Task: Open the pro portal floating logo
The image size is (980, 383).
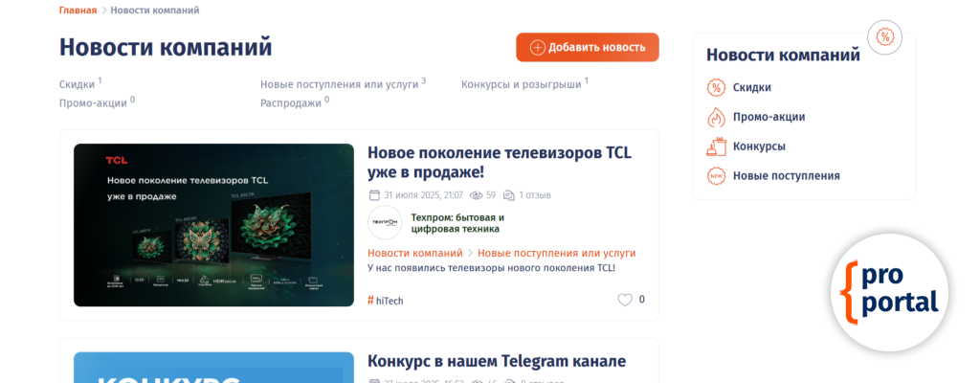Action: [x=889, y=292]
